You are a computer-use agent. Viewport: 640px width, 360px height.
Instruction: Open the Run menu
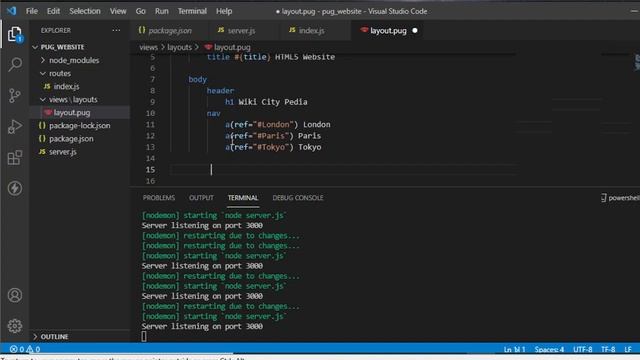pyautogui.click(x=162, y=11)
